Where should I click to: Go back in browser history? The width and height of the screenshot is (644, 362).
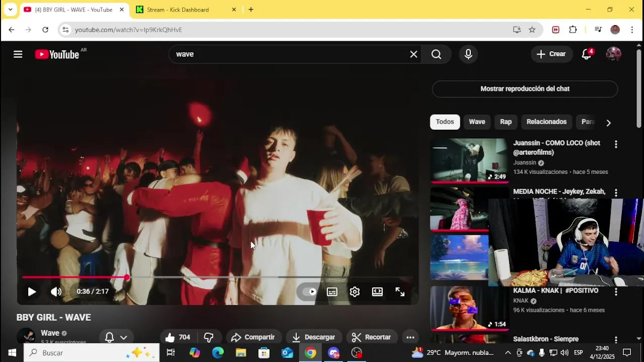(x=12, y=30)
